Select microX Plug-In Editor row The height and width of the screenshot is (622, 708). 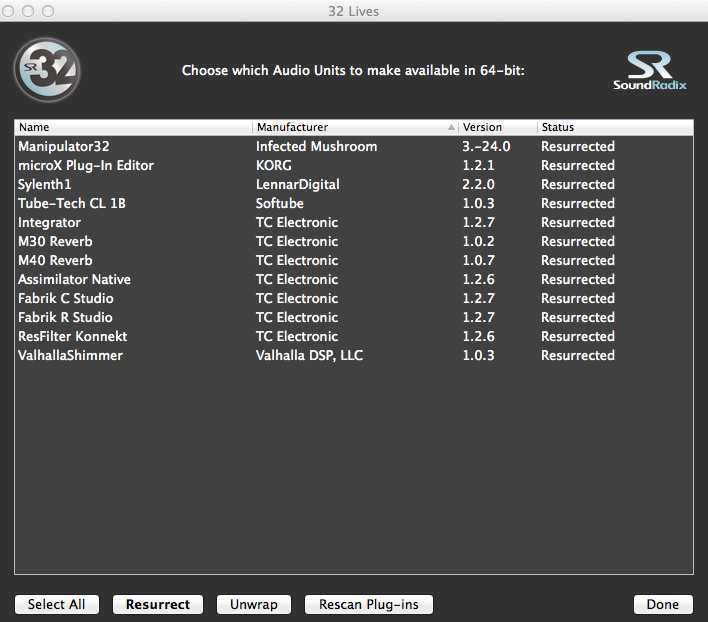pos(354,165)
